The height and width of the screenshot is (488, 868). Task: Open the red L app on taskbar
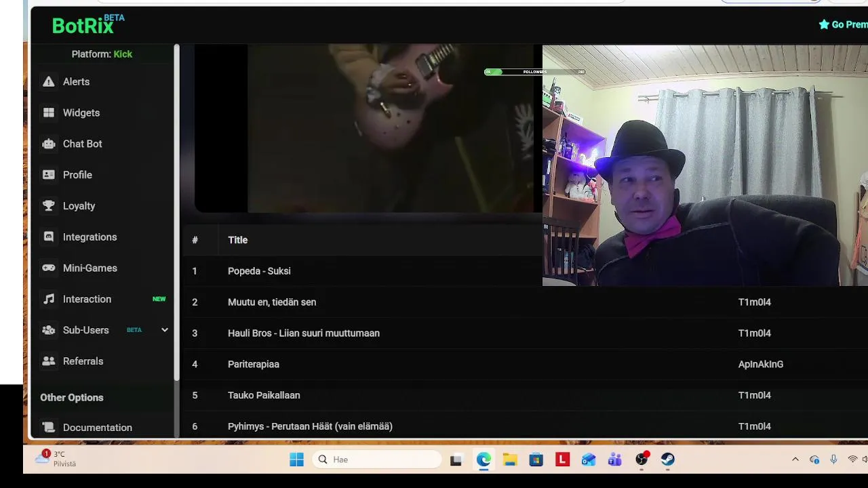click(x=562, y=460)
